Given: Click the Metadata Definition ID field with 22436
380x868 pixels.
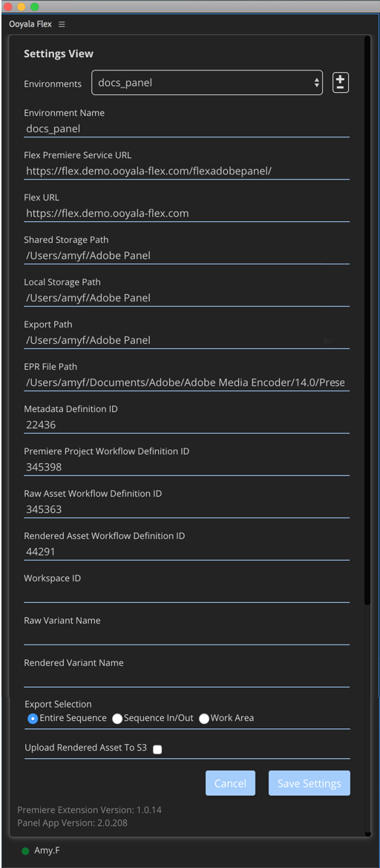Looking at the screenshot, I should click(186, 425).
